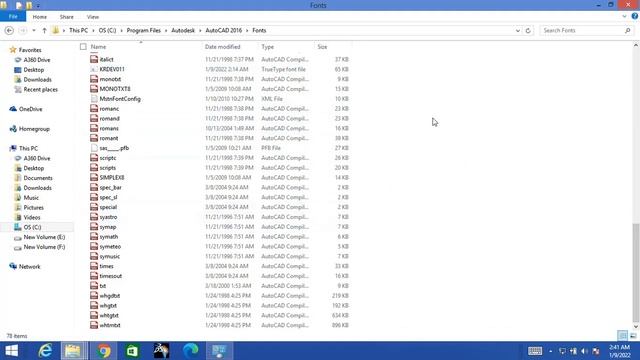This screenshot has width=640, height=360.
Task: Click the romans shape file icon
Action: (94, 128)
